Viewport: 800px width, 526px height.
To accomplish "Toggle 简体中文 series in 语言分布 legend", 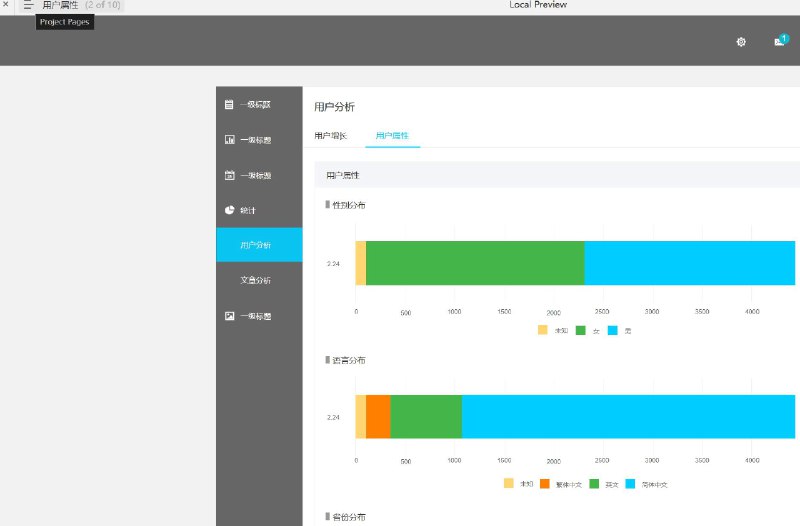I will (646, 484).
